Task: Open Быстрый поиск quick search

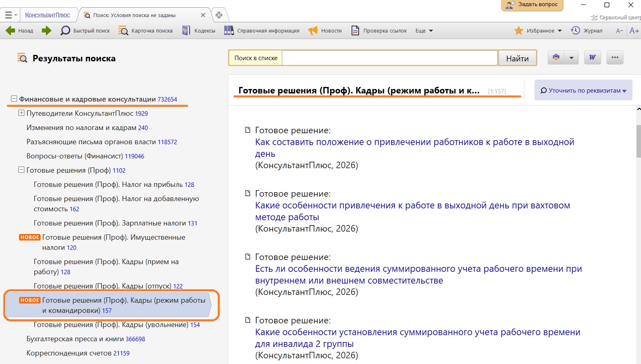Action: (85, 30)
